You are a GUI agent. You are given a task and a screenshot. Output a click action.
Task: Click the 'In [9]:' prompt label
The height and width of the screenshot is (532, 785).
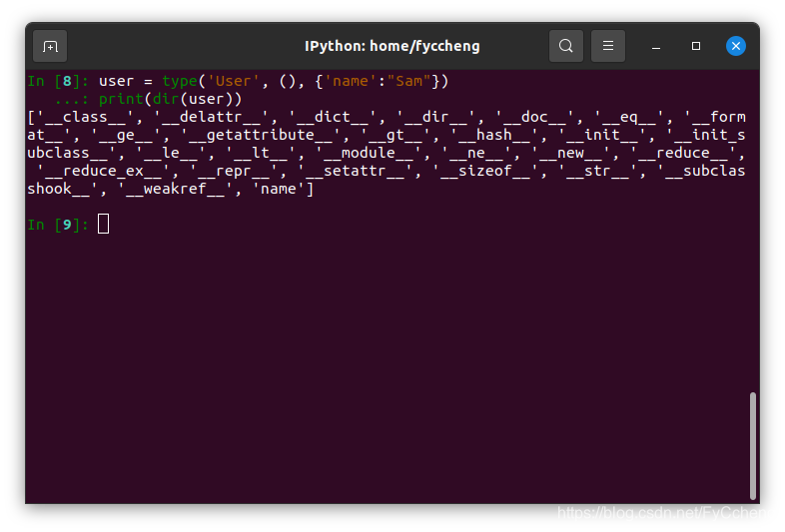pyautogui.click(x=58, y=225)
